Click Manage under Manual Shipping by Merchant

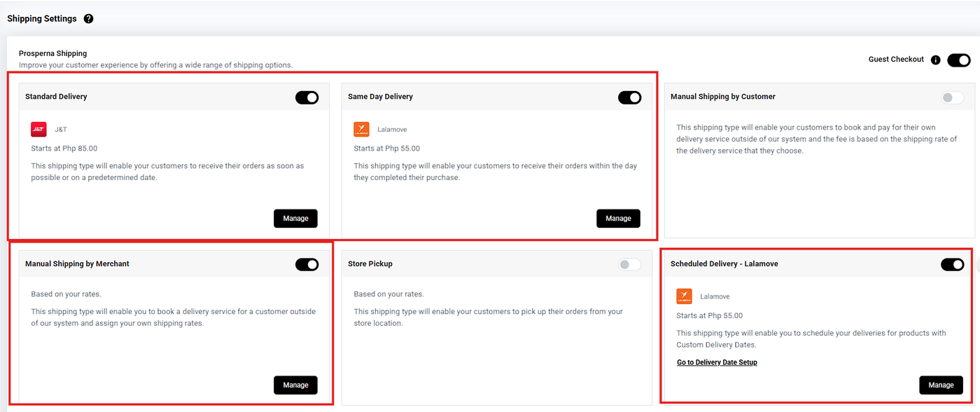point(295,385)
